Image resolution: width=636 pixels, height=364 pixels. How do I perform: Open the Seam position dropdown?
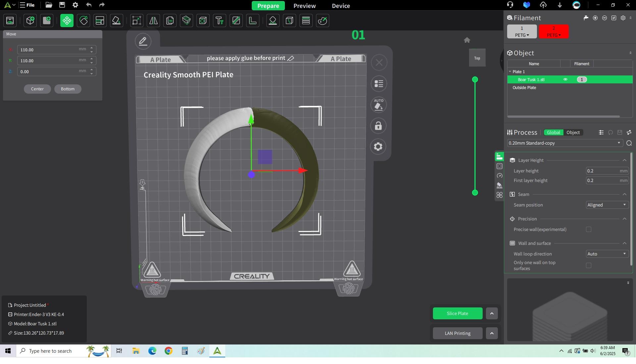(x=607, y=205)
